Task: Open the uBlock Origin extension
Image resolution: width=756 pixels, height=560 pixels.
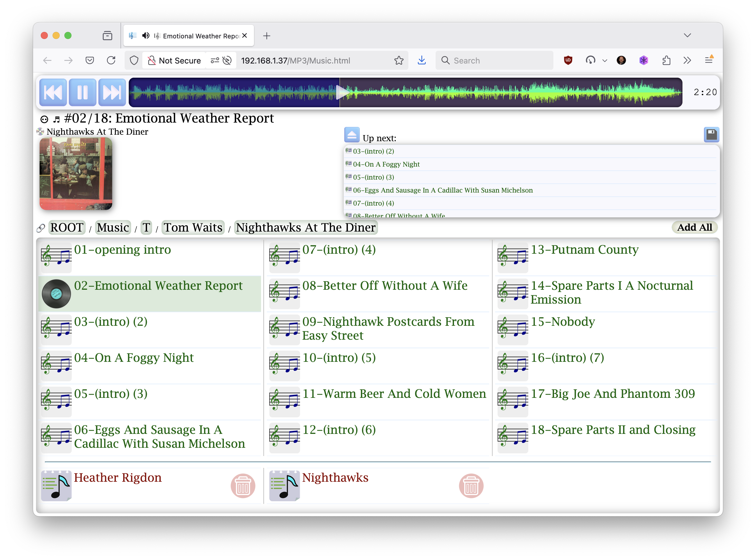Action: coord(568,60)
